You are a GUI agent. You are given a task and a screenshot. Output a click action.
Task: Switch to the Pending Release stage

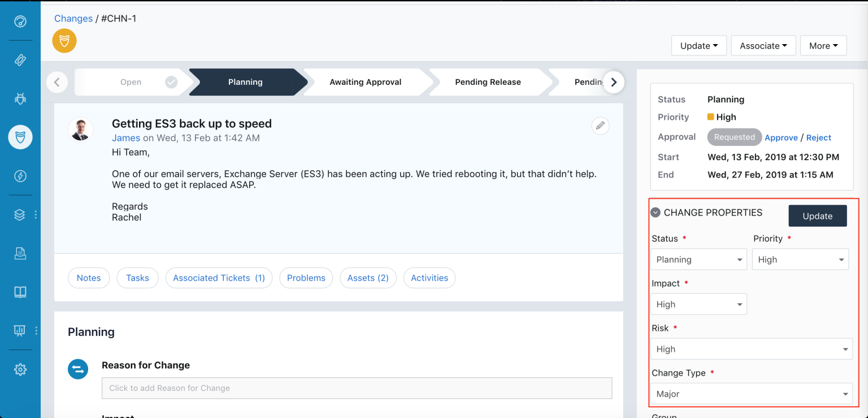[x=488, y=82]
